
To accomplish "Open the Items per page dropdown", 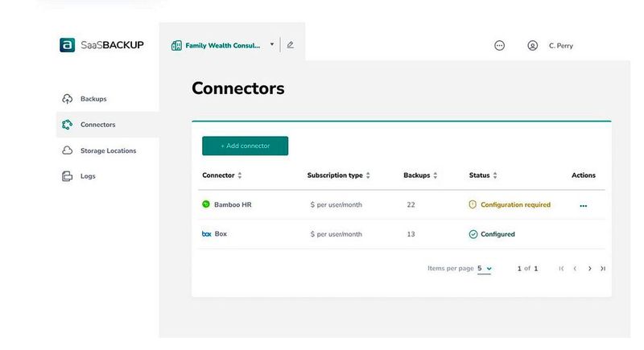I will point(484,269).
